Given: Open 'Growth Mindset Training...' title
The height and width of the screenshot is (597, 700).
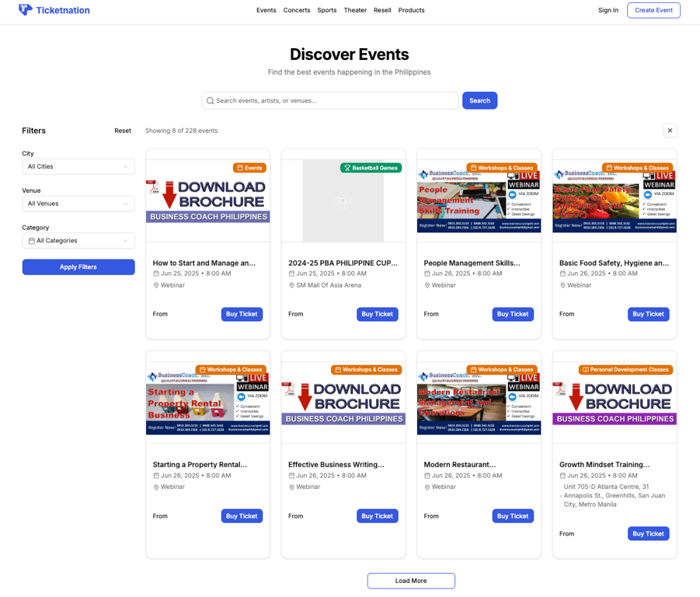Looking at the screenshot, I should click(604, 465).
